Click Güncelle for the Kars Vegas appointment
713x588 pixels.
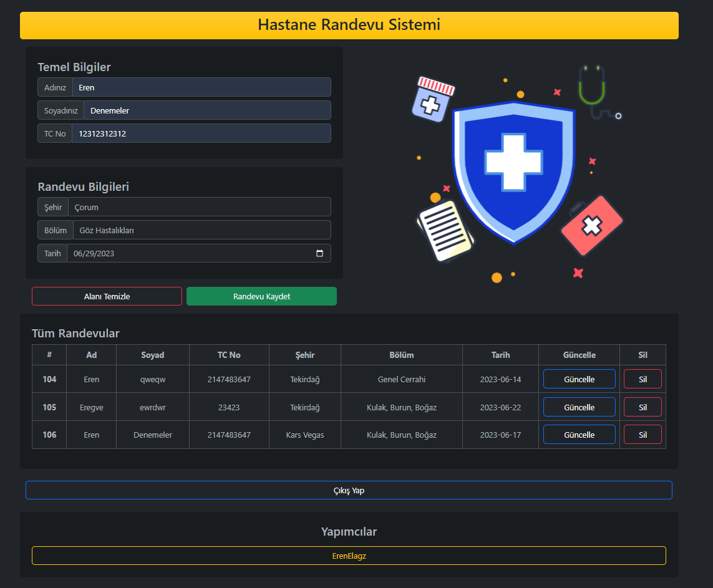579,435
